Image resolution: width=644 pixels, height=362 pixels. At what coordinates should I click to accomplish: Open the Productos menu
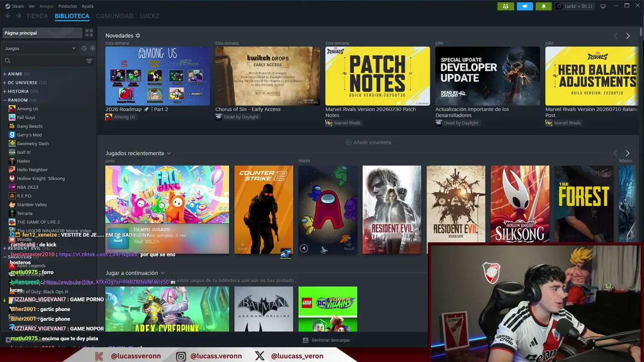coord(67,6)
